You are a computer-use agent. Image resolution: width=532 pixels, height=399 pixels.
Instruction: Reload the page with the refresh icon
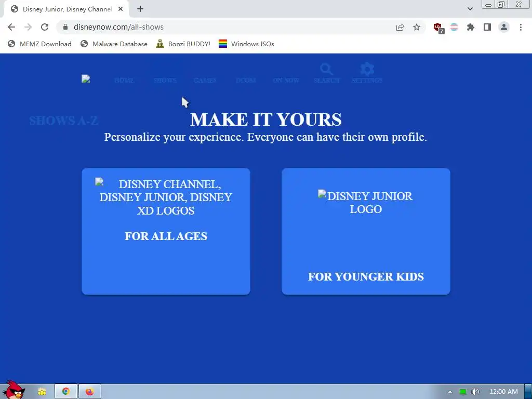[45, 27]
